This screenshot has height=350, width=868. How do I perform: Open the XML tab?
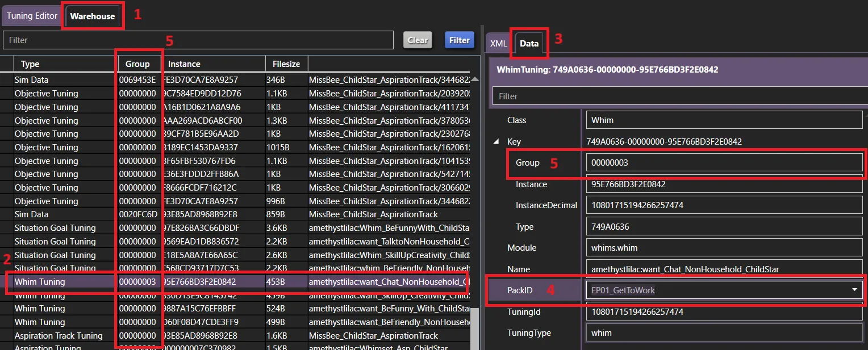(x=498, y=43)
